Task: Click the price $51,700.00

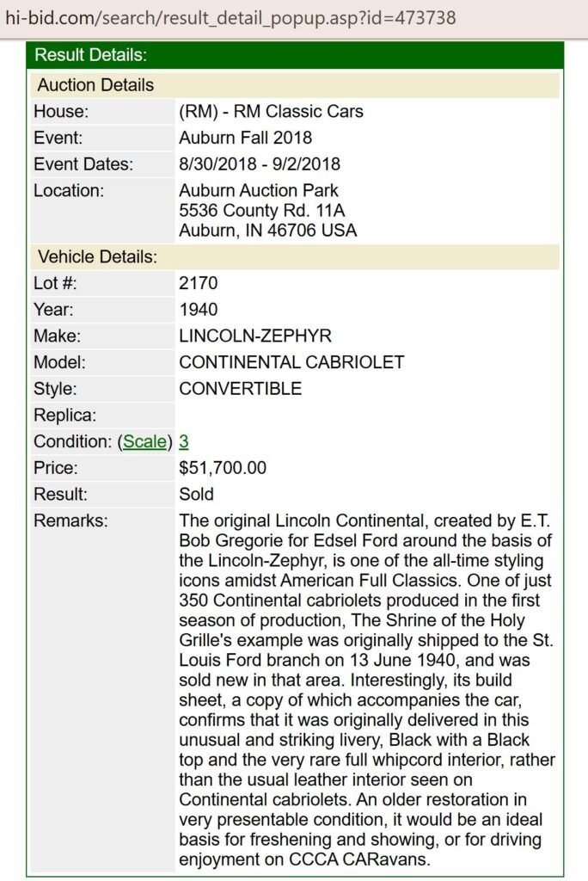Action: [223, 469]
